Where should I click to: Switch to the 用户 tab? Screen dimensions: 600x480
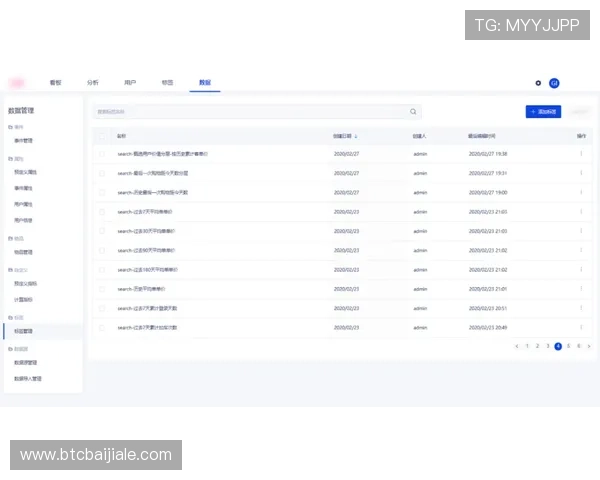[130, 82]
